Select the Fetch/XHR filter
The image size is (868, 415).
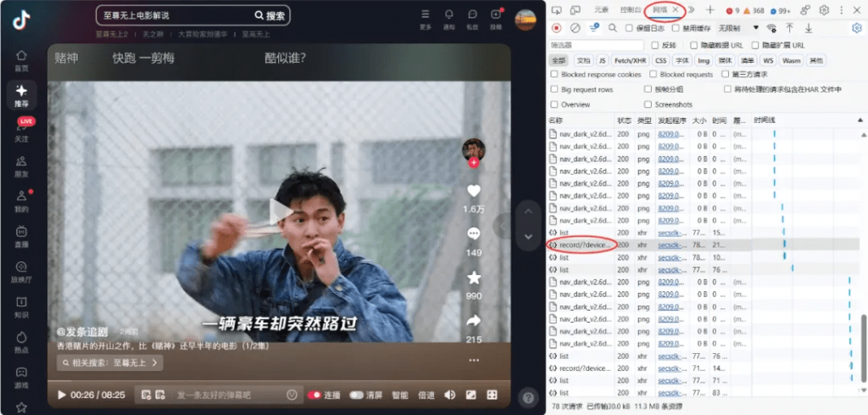coord(628,60)
